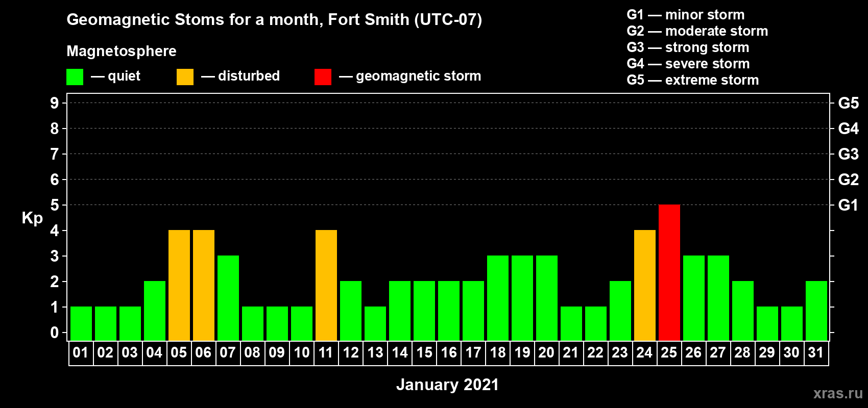Click the orange disturbed legend swatch
The height and width of the screenshot is (408, 868).
tap(185, 77)
